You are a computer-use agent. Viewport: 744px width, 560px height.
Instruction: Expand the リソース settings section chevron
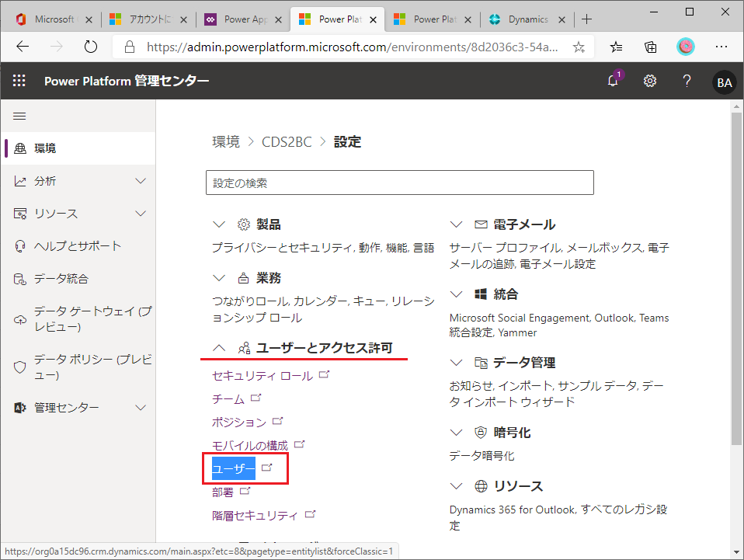tap(456, 486)
